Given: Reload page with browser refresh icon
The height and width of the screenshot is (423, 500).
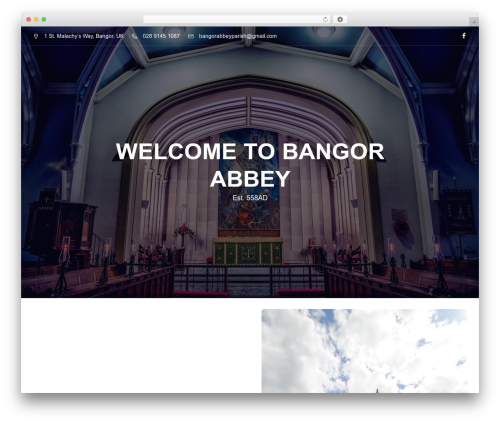Looking at the screenshot, I should 325,19.
